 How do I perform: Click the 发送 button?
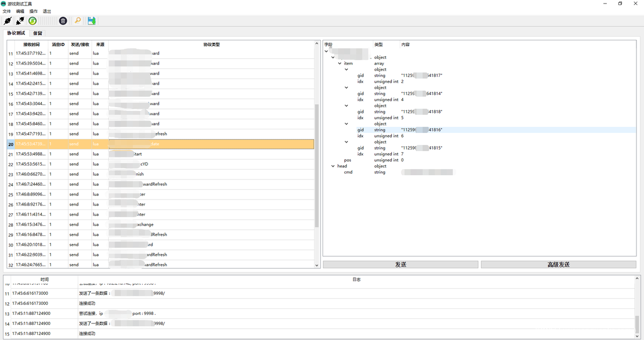[400, 264]
